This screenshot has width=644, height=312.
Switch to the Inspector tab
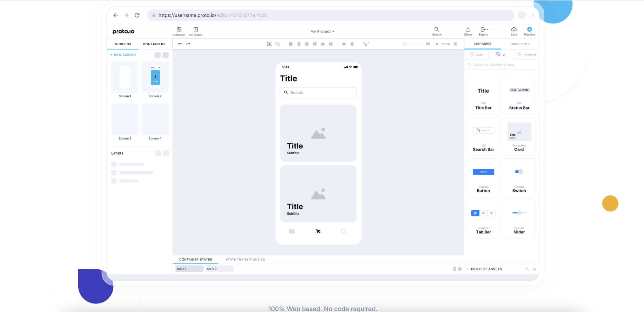point(520,44)
